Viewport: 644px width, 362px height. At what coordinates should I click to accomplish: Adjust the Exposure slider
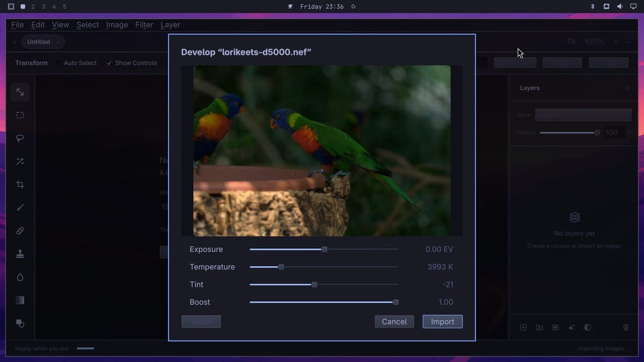click(x=324, y=249)
